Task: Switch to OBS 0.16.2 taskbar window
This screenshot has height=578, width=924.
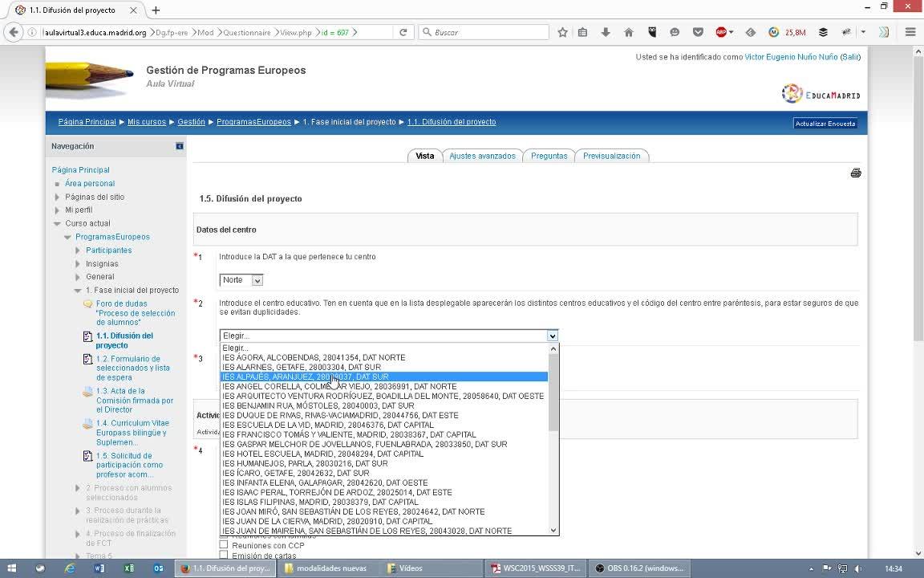Action: coord(641,568)
